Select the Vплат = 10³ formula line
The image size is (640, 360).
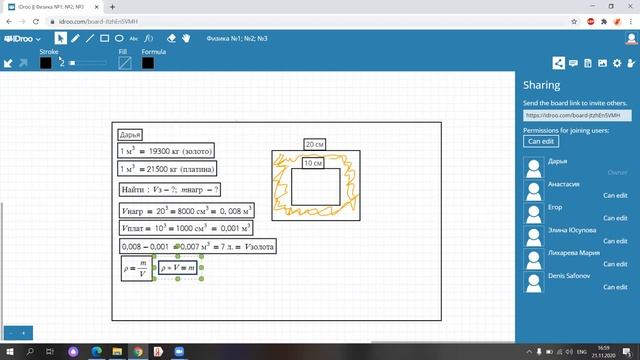pyautogui.click(x=186, y=228)
